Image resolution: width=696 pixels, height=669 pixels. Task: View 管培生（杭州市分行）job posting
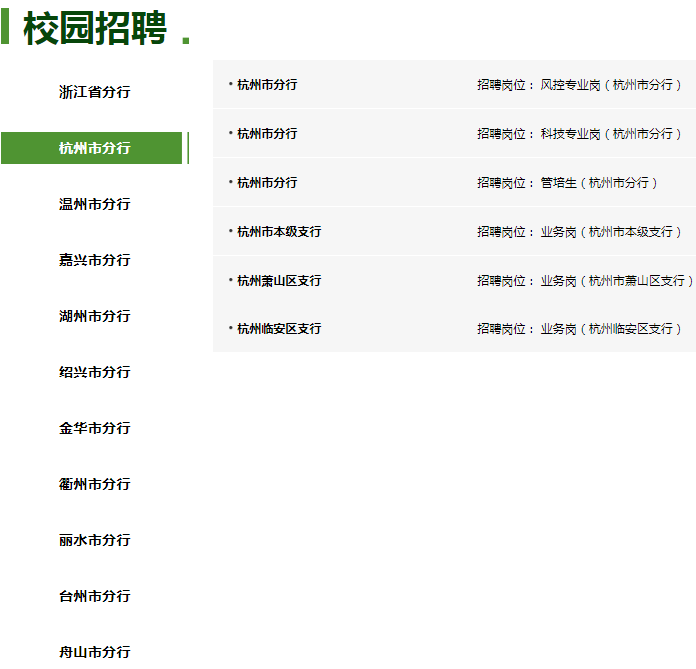[x=598, y=183]
